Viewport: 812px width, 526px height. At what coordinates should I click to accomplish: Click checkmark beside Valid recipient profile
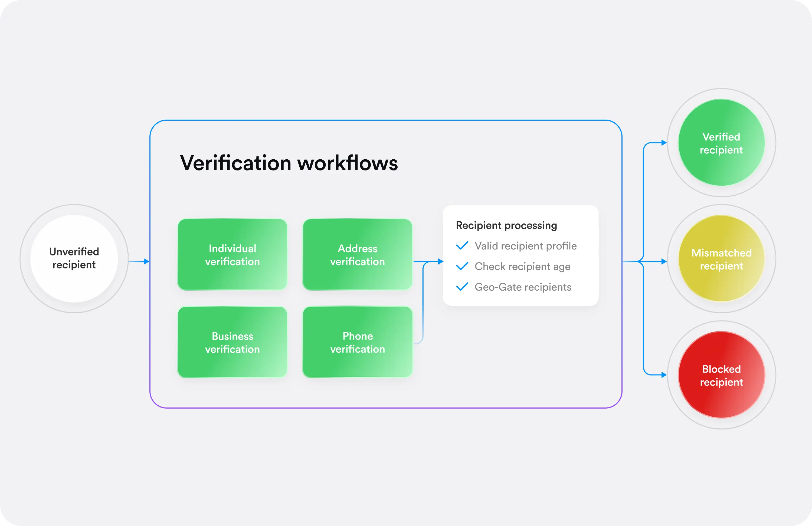pyautogui.click(x=462, y=246)
